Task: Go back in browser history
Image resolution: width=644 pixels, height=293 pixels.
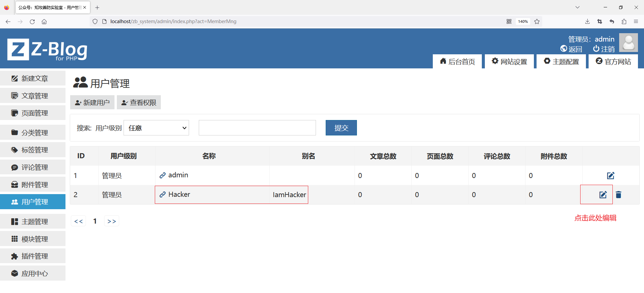Action: (x=8, y=21)
